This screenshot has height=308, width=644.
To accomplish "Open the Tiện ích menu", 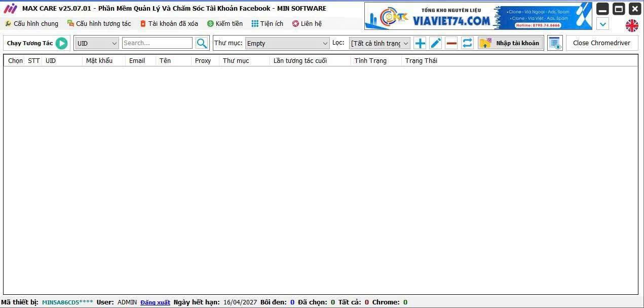I will point(267,23).
